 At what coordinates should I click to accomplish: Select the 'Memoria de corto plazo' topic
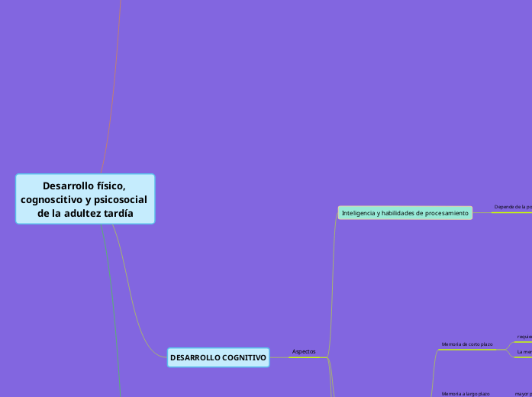[467, 344]
